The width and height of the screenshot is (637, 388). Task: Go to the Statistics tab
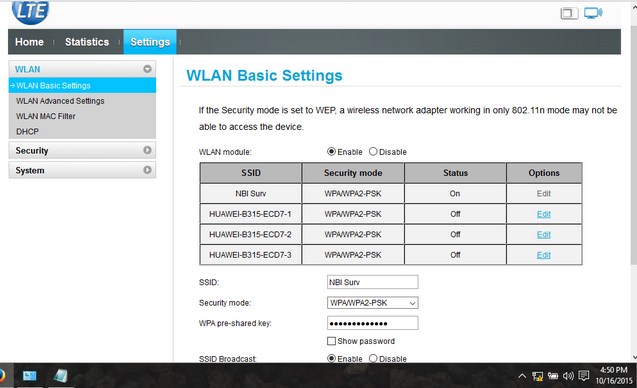[x=87, y=42]
